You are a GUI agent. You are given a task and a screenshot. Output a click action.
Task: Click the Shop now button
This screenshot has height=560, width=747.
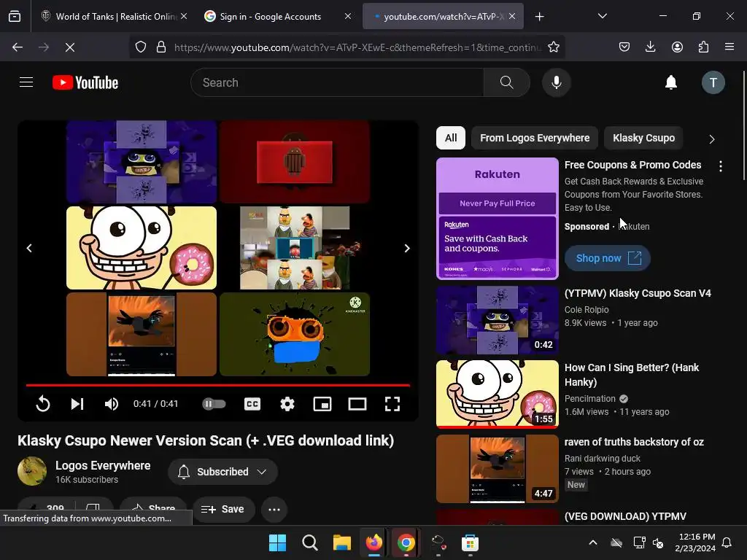click(608, 258)
